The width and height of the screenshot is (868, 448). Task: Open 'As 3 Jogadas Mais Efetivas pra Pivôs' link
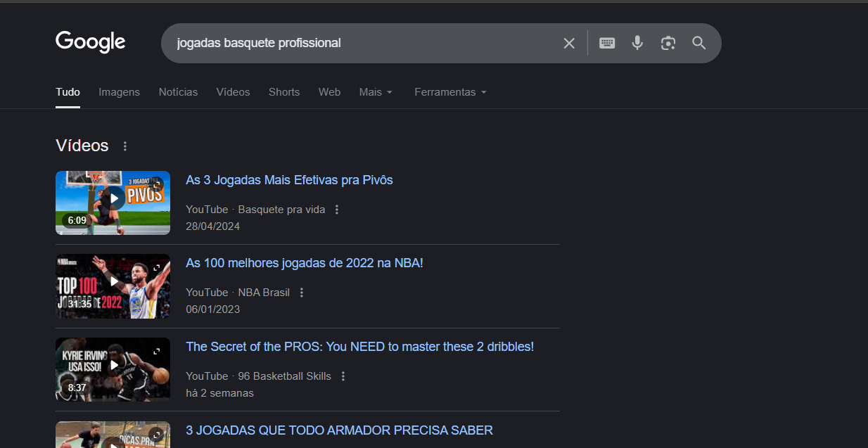point(289,180)
